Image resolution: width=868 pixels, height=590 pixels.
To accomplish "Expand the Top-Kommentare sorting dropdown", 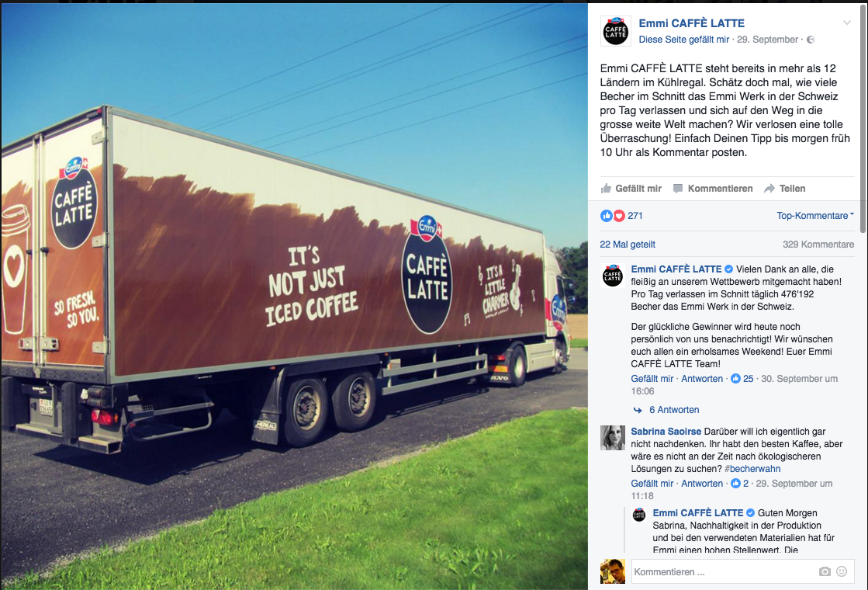I will [x=814, y=216].
